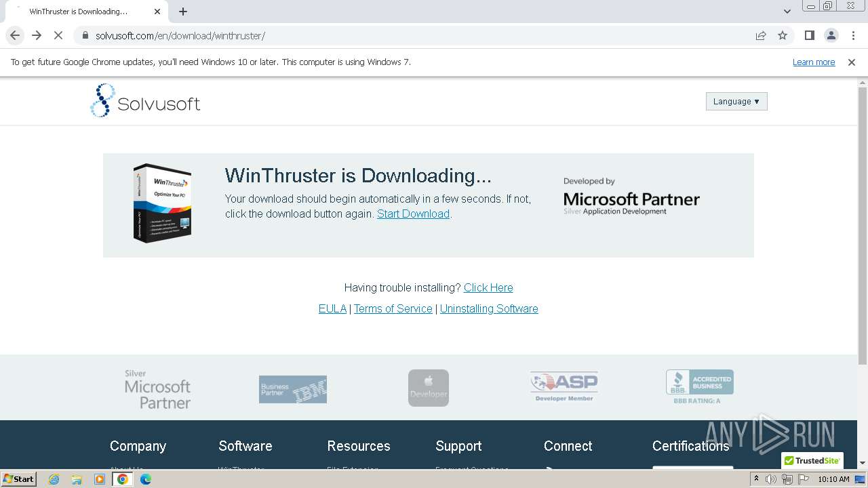Screen dimensions: 868x488
Task: Click the Resources footer heading
Action: pyautogui.click(x=359, y=446)
